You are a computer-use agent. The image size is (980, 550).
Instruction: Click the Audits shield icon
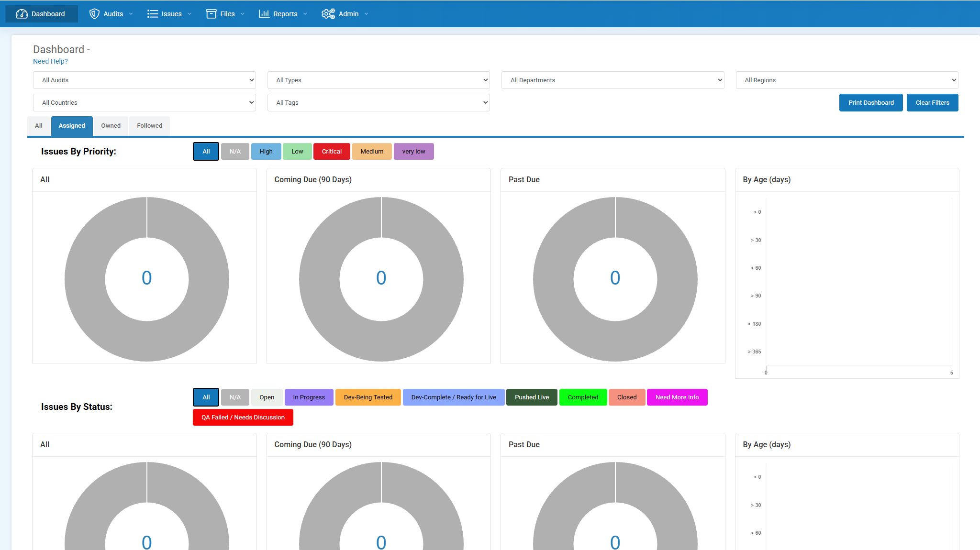pos(94,14)
